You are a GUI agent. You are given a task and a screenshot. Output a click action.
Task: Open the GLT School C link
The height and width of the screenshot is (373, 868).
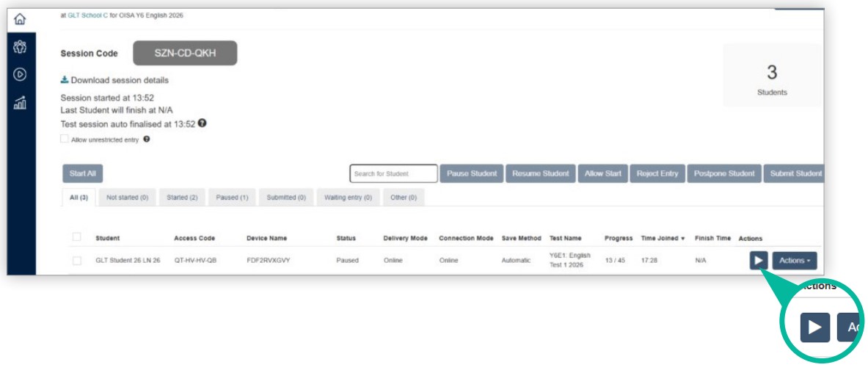(x=87, y=15)
